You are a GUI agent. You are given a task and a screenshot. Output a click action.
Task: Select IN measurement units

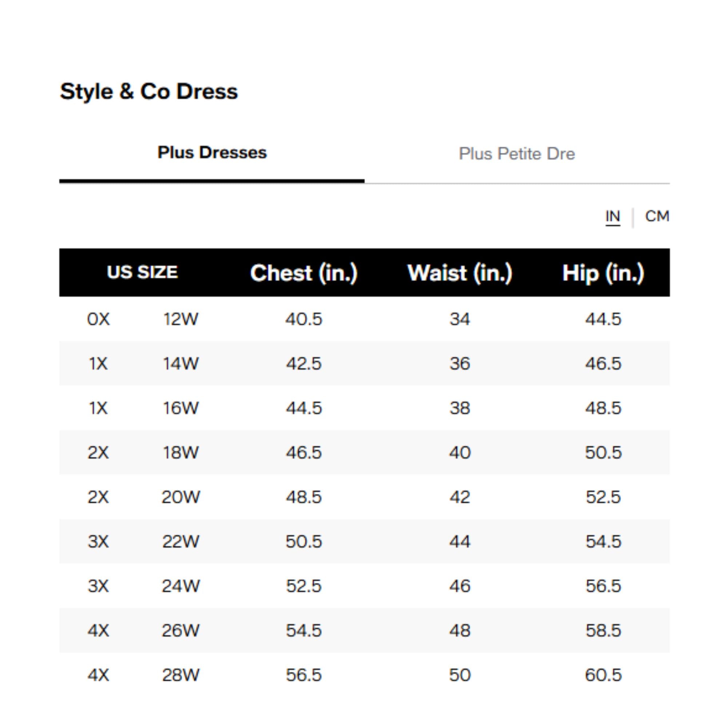[612, 216]
